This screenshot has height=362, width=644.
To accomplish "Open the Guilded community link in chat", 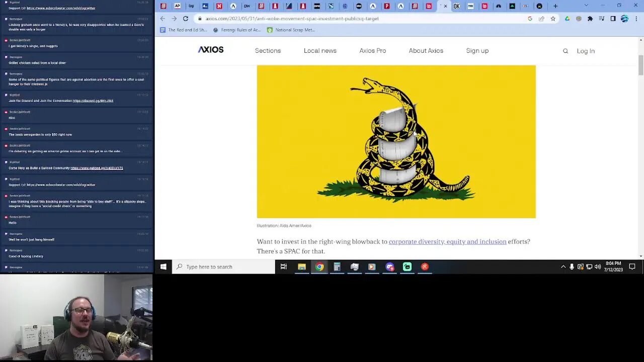I will (x=97, y=168).
